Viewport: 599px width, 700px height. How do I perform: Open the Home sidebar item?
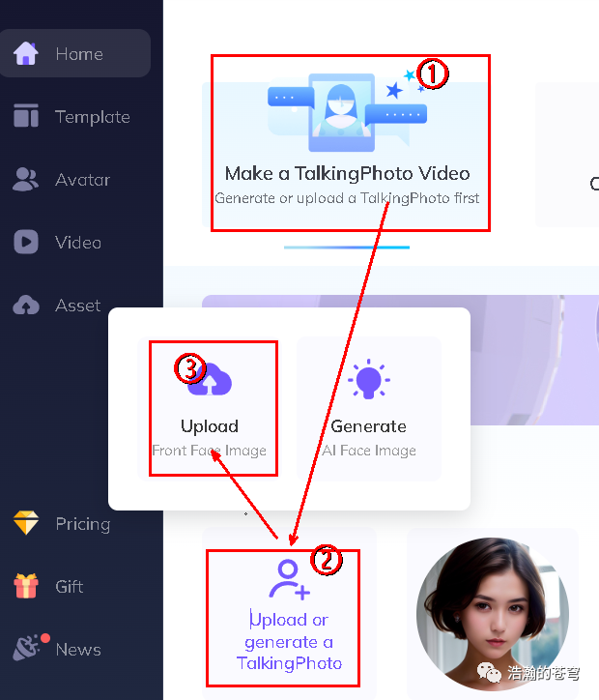[75, 53]
